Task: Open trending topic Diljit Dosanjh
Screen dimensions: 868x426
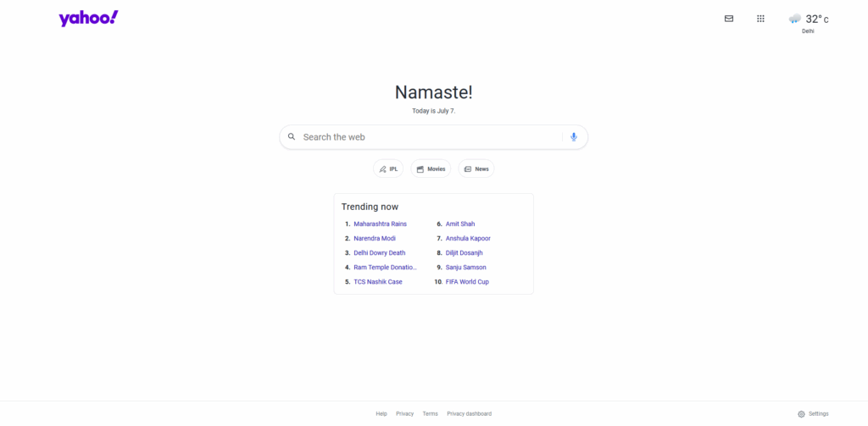Action: click(464, 253)
